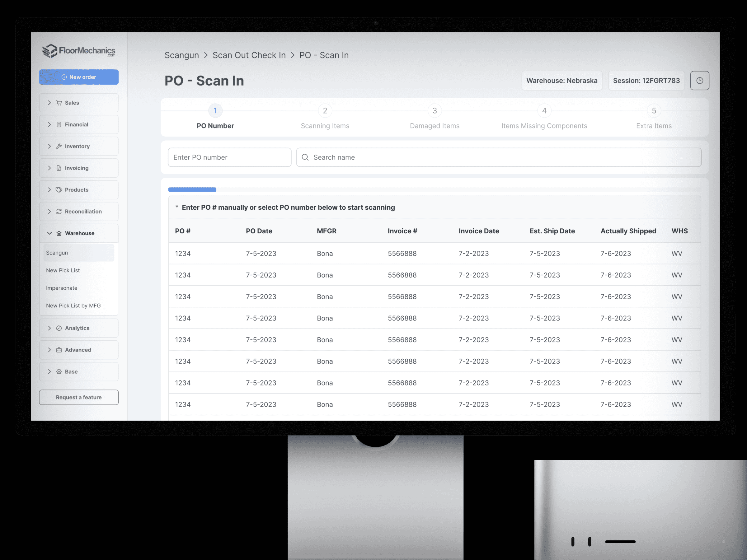Expand the Financial menu chevron

[49, 124]
